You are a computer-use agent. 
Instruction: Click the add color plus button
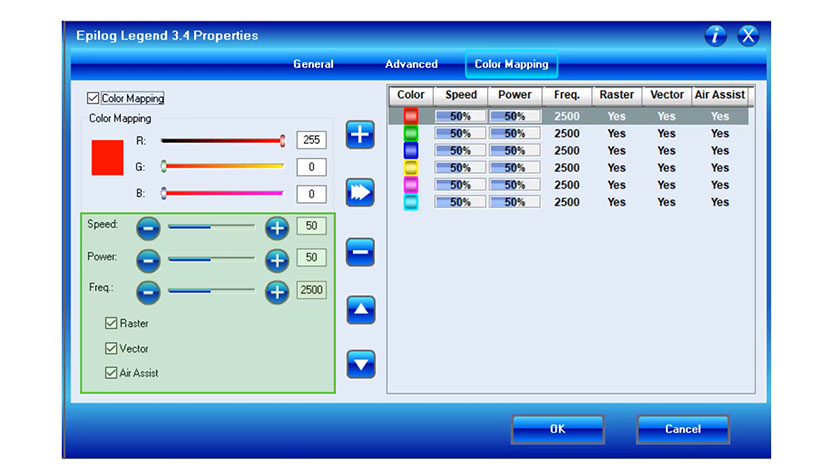360,134
